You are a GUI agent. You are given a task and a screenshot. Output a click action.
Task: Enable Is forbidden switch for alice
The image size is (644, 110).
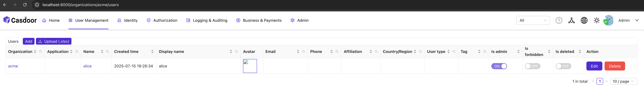(x=532, y=66)
